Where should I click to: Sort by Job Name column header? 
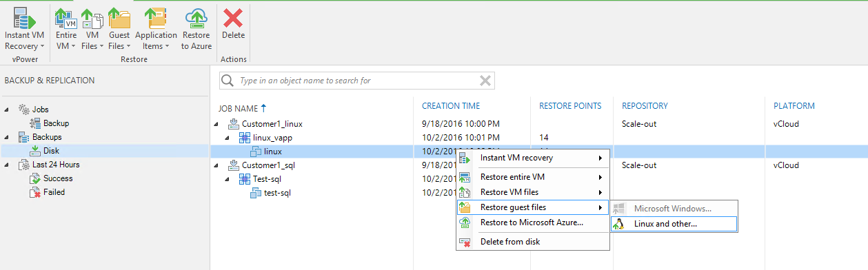tap(238, 108)
